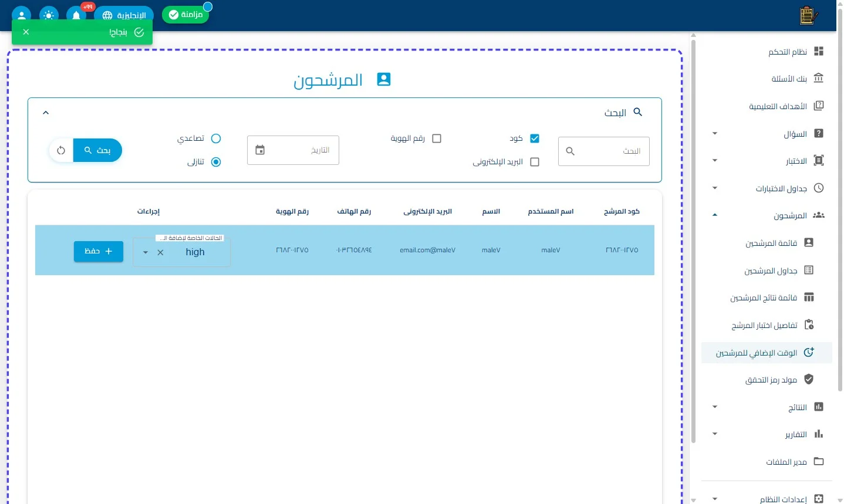Clear the selected 'high' value
This screenshot has width=844, height=504.
pyautogui.click(x=160, y=252)
